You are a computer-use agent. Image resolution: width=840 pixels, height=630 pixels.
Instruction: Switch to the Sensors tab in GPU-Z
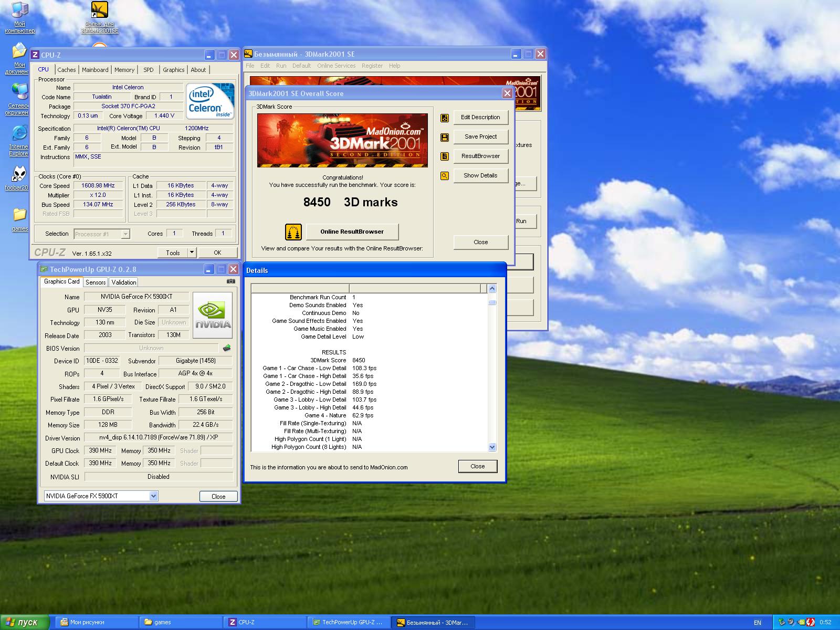[x=96, y=282]
